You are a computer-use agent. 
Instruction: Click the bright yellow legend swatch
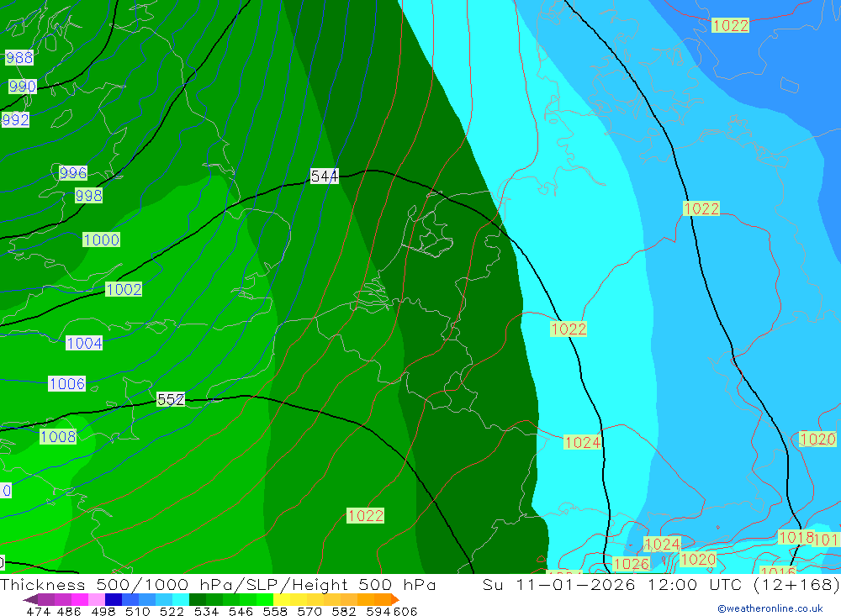pyautogui.click(x=282, y=599)
